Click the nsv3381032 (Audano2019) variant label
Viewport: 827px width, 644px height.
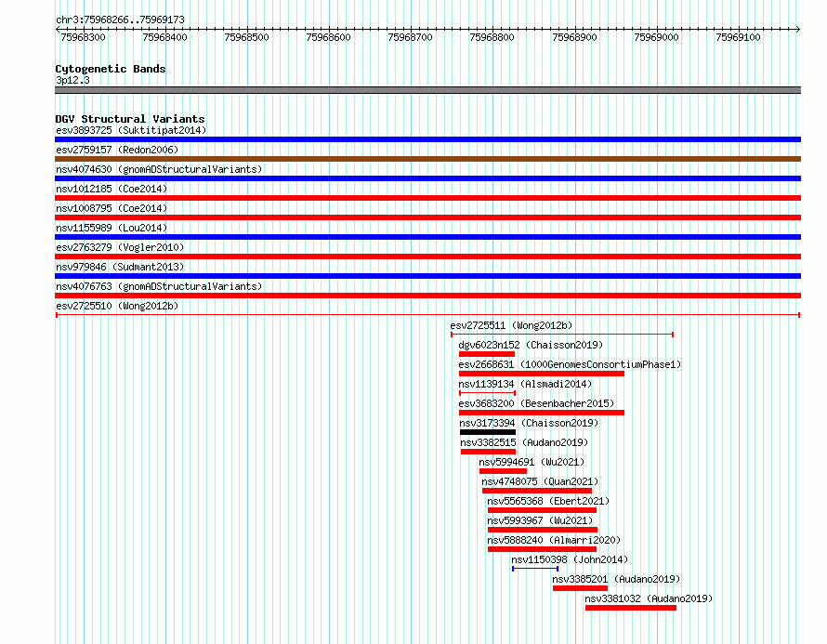click(x=649, y=598)
